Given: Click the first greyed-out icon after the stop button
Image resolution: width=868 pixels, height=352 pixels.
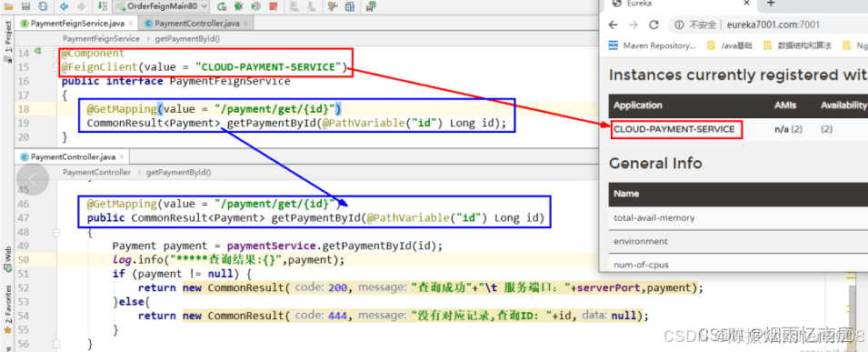Looking at the screenshot, I should click(x=294, y=6).
